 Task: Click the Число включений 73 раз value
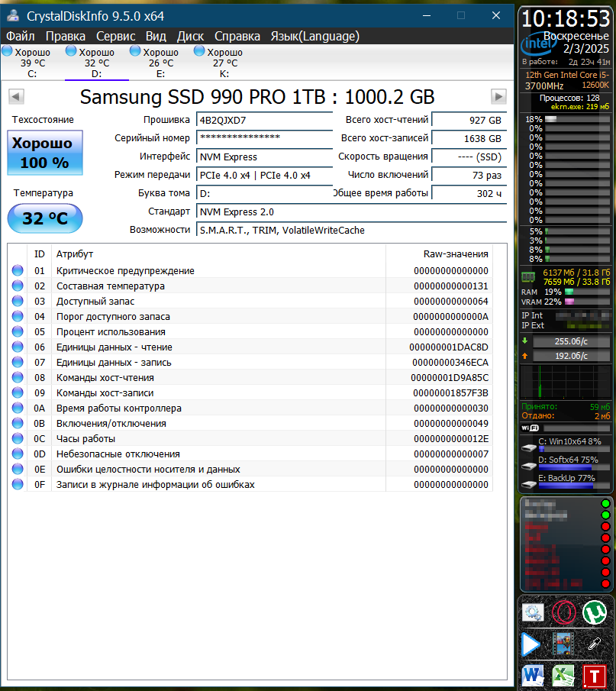[469, 175]
